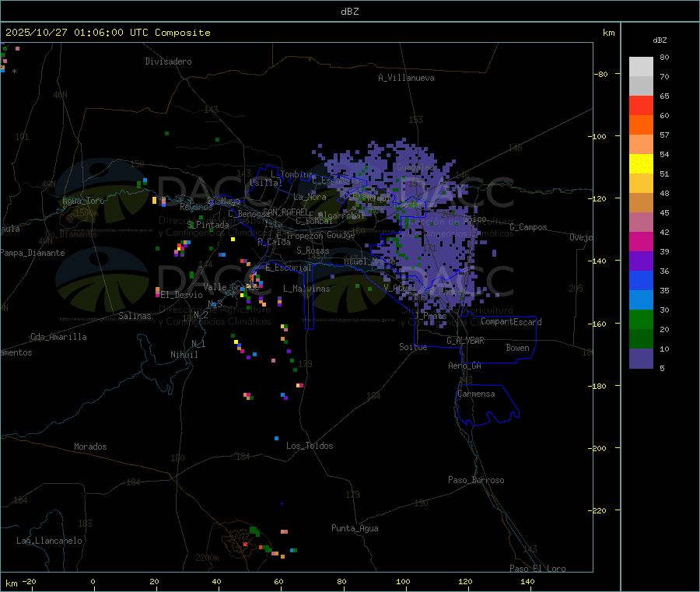Click the bottom slate-purple legend swatch
Viewport: 700px width, 592px height.
pos(641,358)
